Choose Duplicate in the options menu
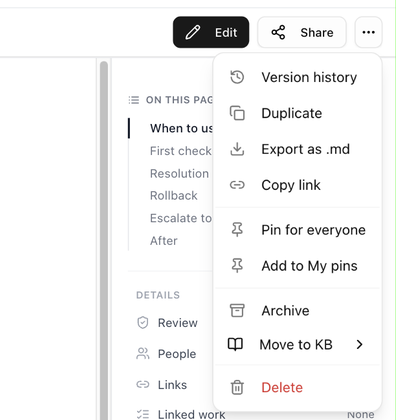This screenshot has height=420, width=400. (x=297, y=113)
